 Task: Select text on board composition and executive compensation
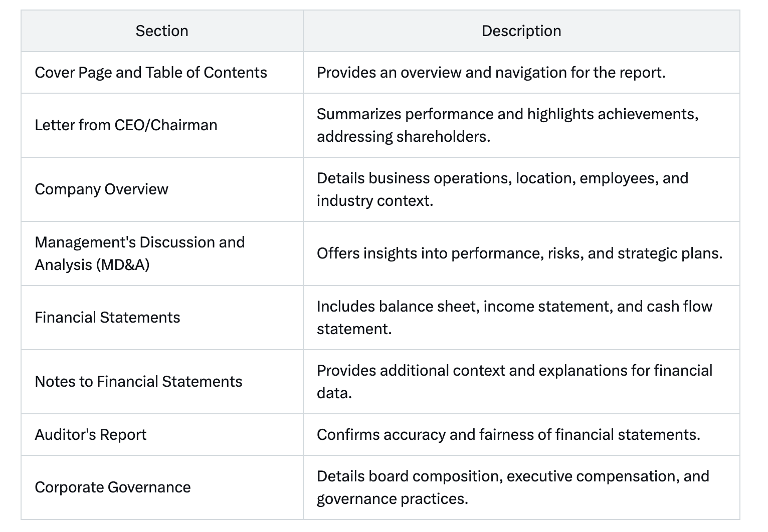pyautogui.click(x=513, y=487)
